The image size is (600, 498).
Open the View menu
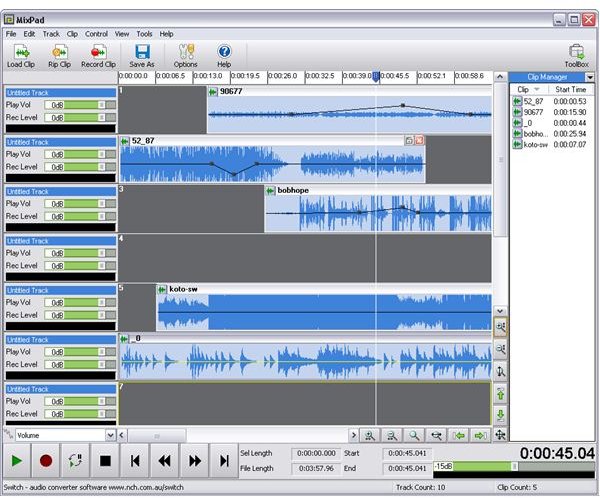tap(122, 34)
